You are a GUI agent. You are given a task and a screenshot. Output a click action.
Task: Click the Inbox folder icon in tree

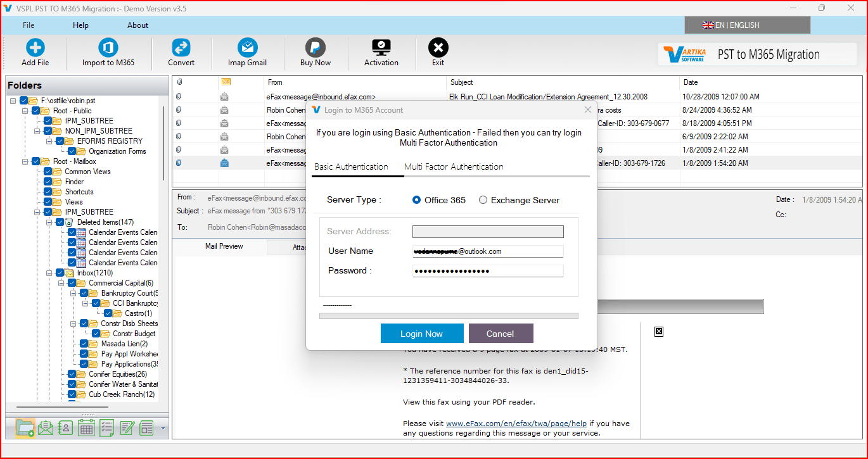pos(69,273)
